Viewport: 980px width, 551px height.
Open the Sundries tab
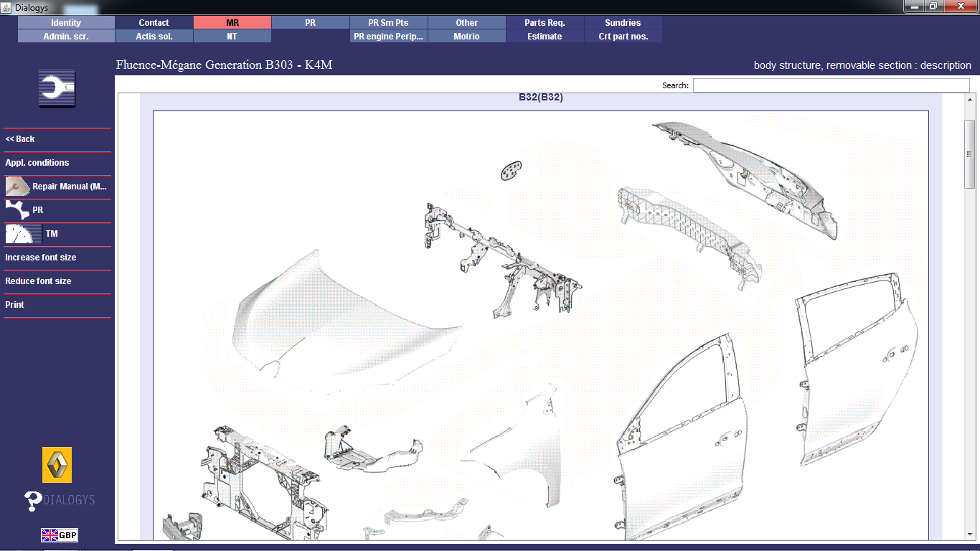point(623,23)
